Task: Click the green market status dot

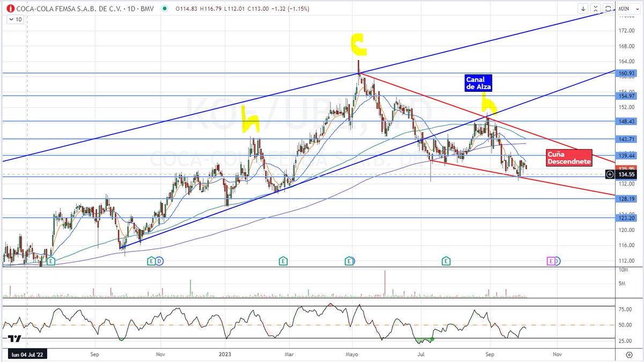Action: [164, 9]
